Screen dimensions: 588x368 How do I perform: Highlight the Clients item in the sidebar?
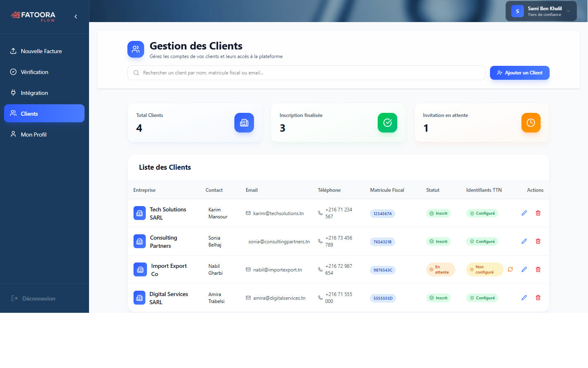click(x=44, y=113)
